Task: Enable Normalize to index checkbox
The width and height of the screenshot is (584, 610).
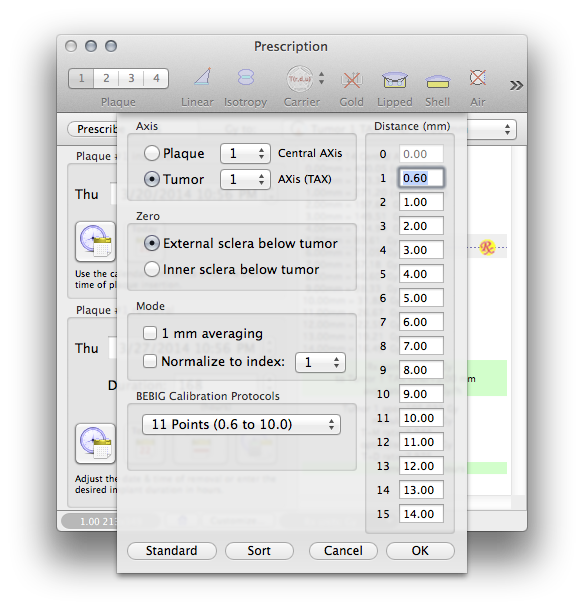Action: (x=150, y=361)
